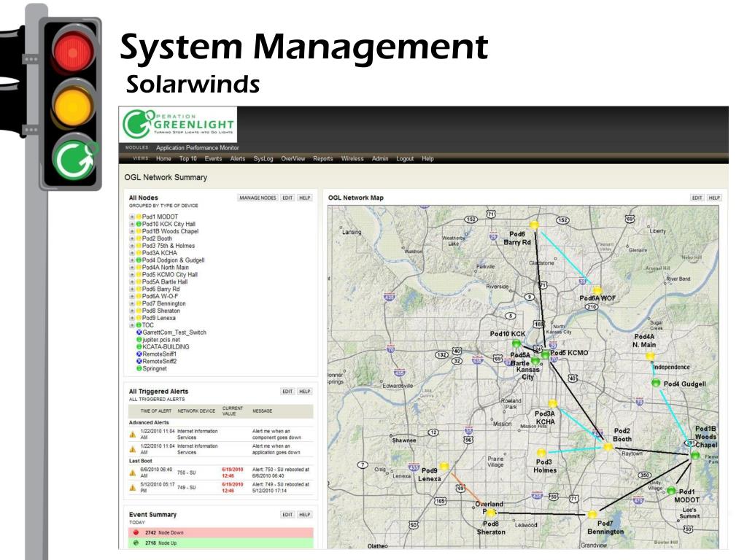Select the Pod8 Sheraton marker on the map
Image resolution: width=747 pixels, height=560 pixels.
491,513
